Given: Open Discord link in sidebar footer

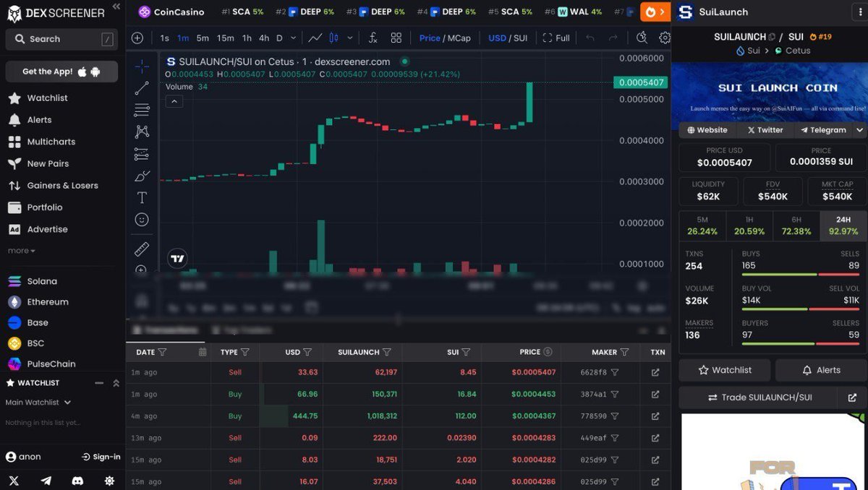Looking at the screenshot, I should pos(77,480).
